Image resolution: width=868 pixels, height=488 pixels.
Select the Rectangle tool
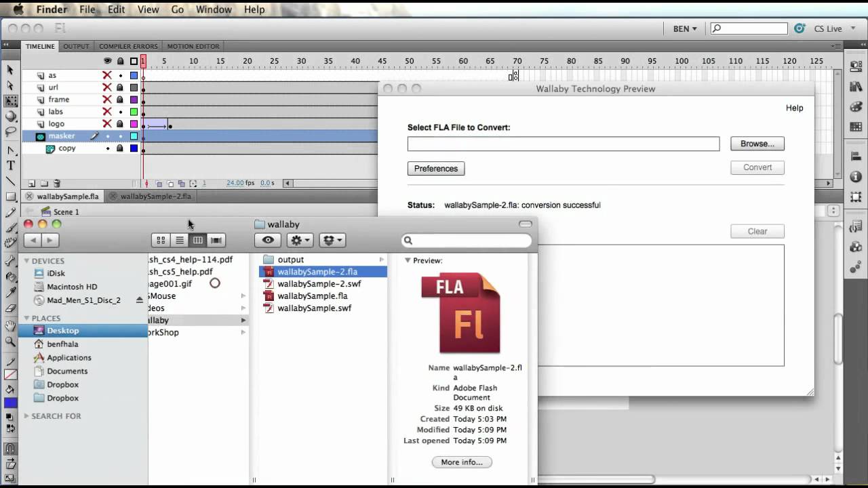pyautogui.click(x=10, y=197)
